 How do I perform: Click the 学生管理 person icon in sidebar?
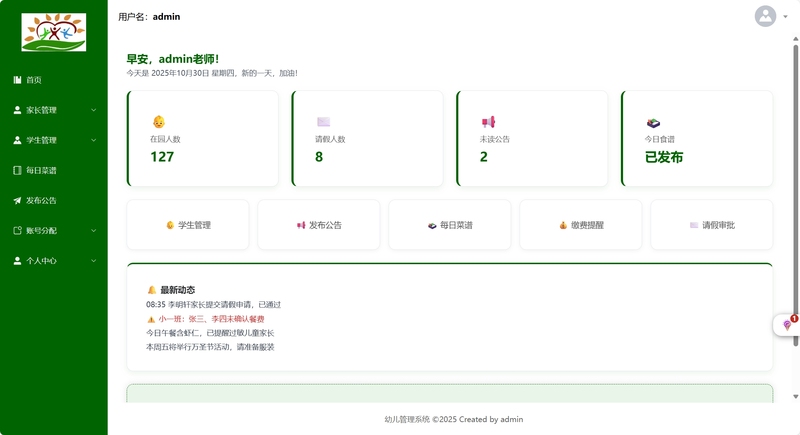pos(17,140)
